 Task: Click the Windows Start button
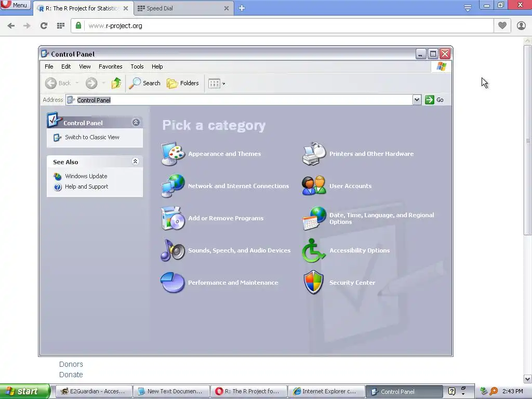pyautogui.click(x=25, y=391)
